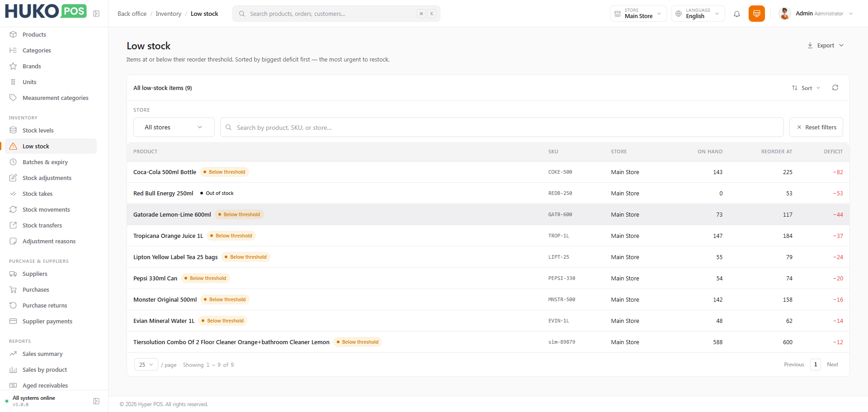This screenshot has width=868, height=412.
Task: Click the On Hand column header
Action: (x=710, y=152)
